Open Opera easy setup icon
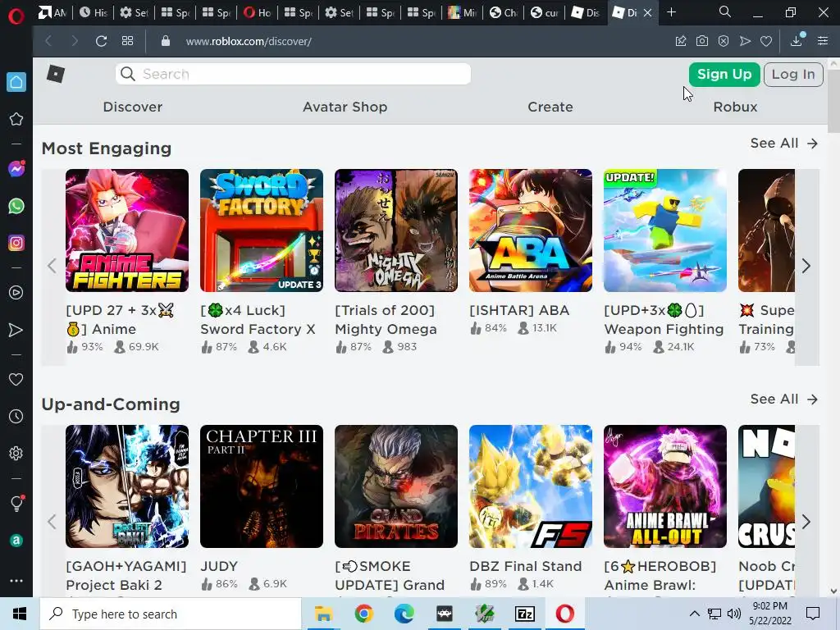This screenshot has height=630, width=840. [x=823, y=41]
